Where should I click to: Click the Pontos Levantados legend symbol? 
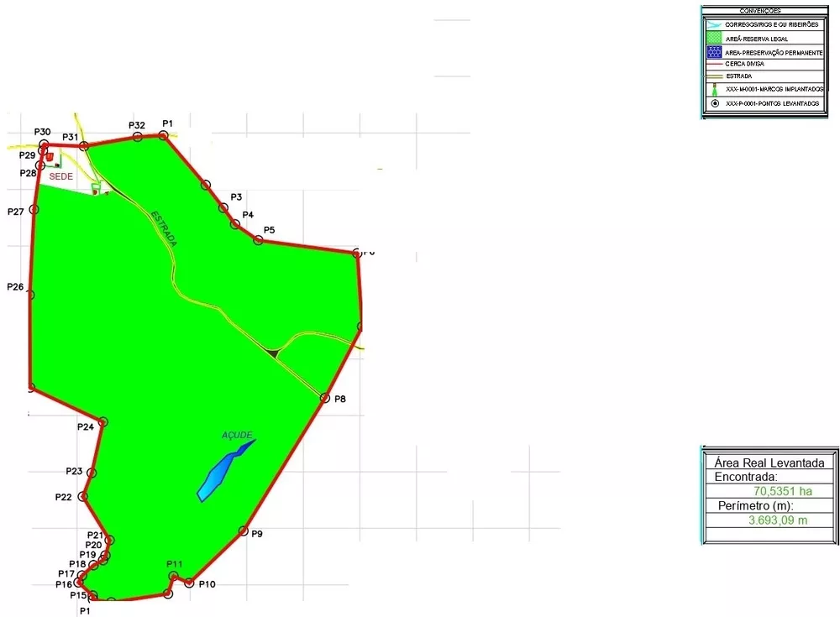[714, 103]
